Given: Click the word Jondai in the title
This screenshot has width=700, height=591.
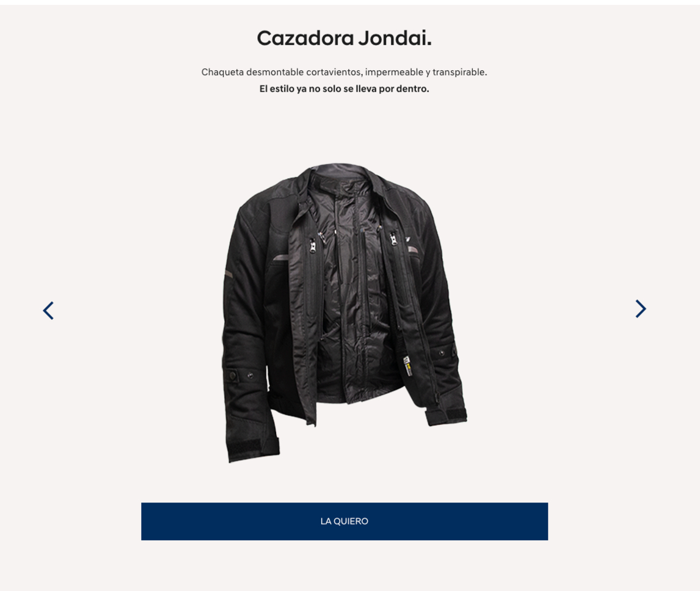Looking at the screenshot, I should (x=395, y=38).
